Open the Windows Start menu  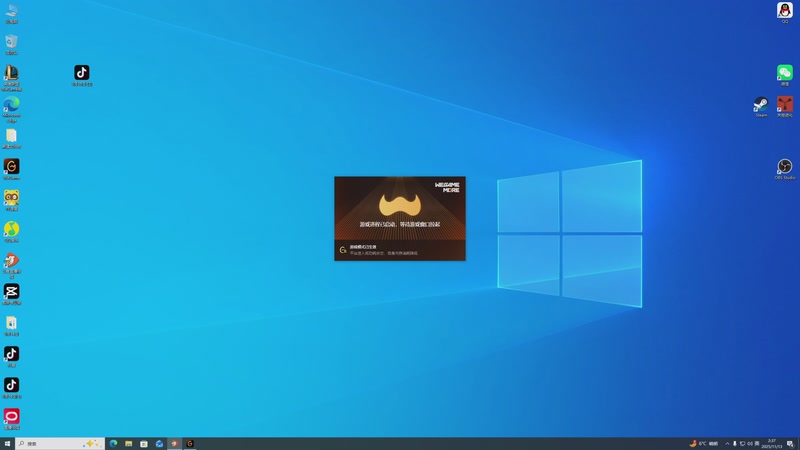click(7, 444)
